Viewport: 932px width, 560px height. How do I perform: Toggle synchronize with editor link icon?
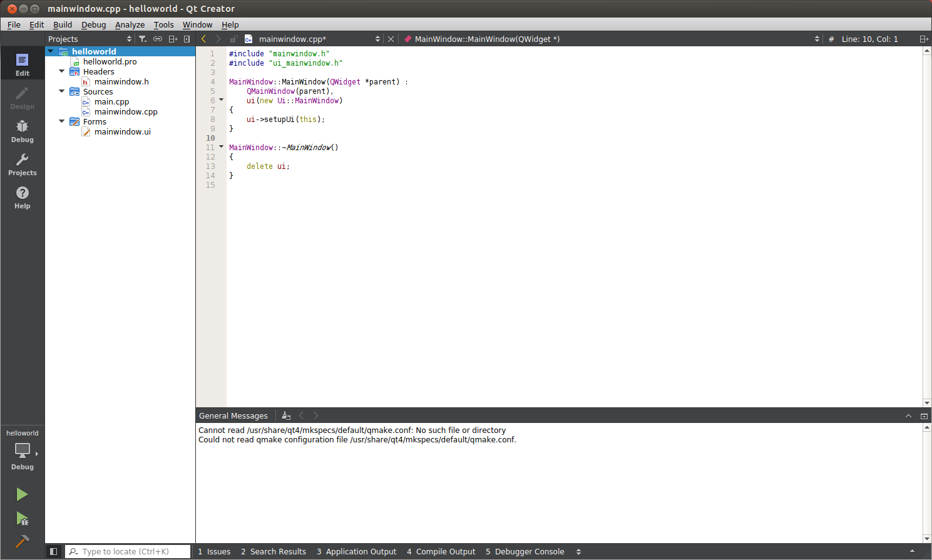click(x=158, y=39)
